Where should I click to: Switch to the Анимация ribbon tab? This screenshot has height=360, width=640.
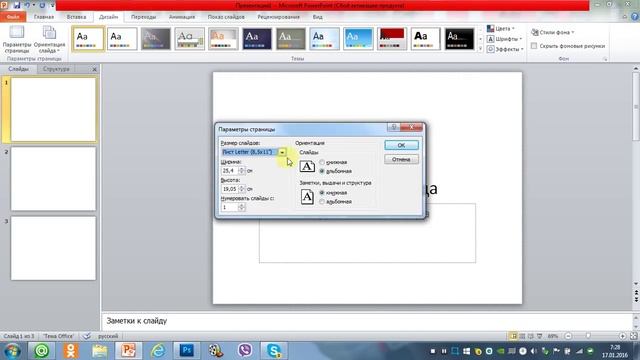182,17
